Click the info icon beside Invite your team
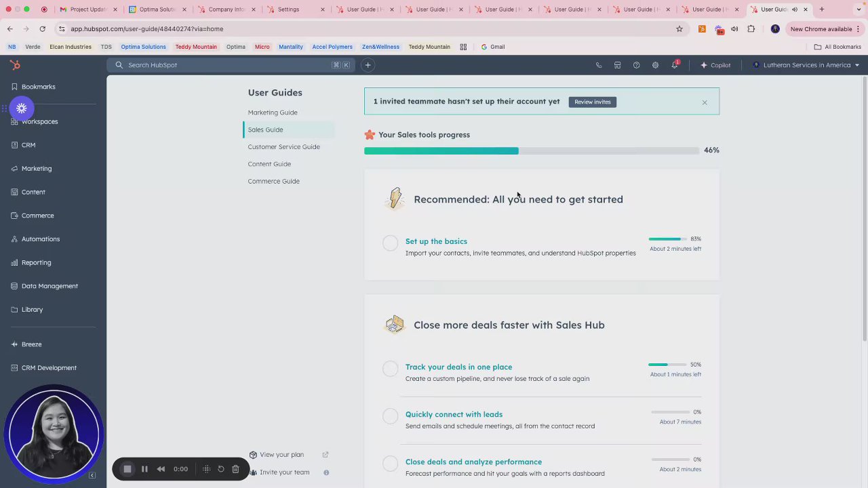 (x=326, y=472)
